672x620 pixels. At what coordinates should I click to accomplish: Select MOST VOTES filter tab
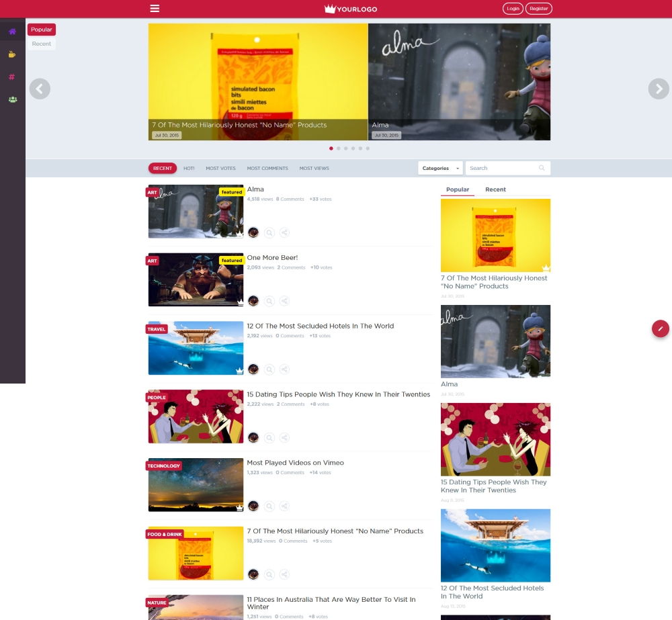[x=220, y=169]
